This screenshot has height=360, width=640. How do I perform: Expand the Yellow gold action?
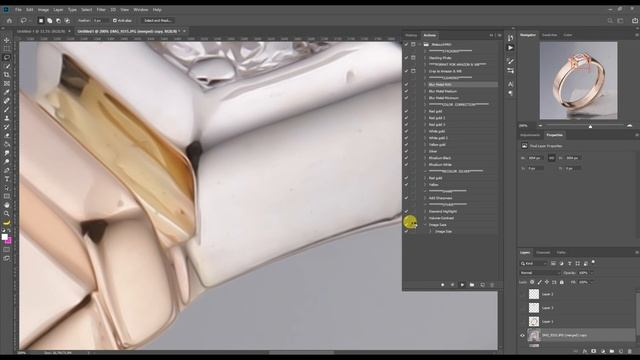tap(425, 144)
